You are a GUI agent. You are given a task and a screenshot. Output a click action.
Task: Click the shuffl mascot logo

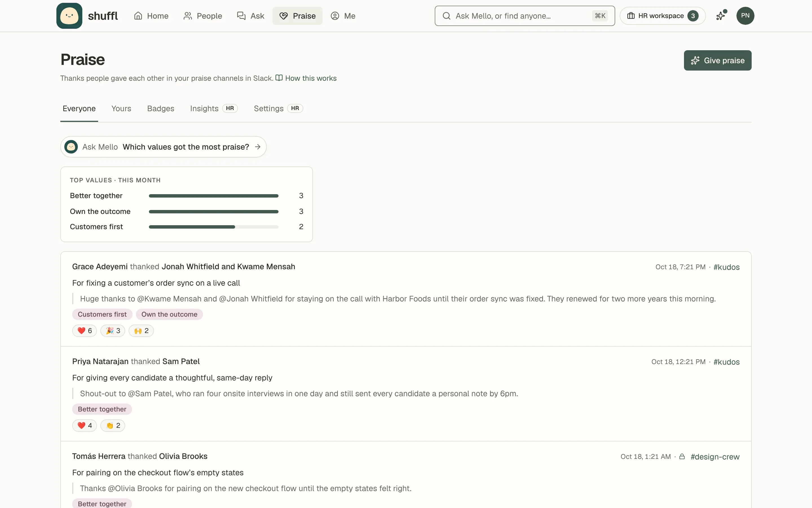[69, 16]
